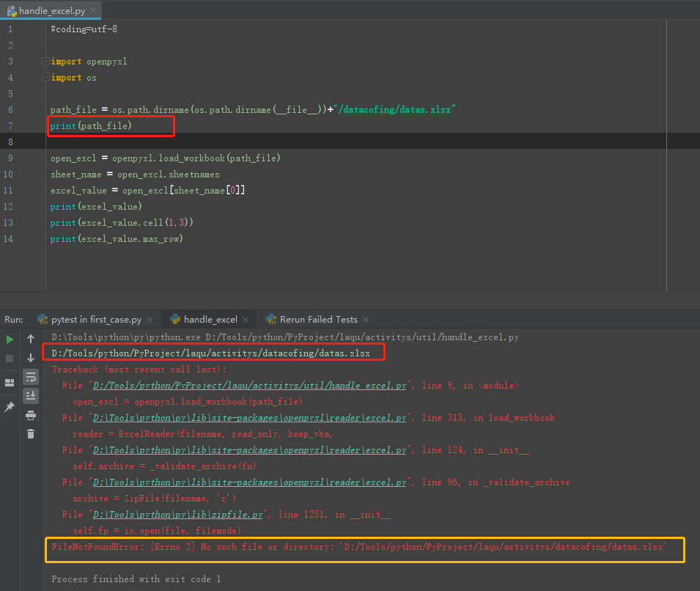Screen dimensions: 700x591
Task: Open excel.py traceback link for line 124
Action: (250, 449)
